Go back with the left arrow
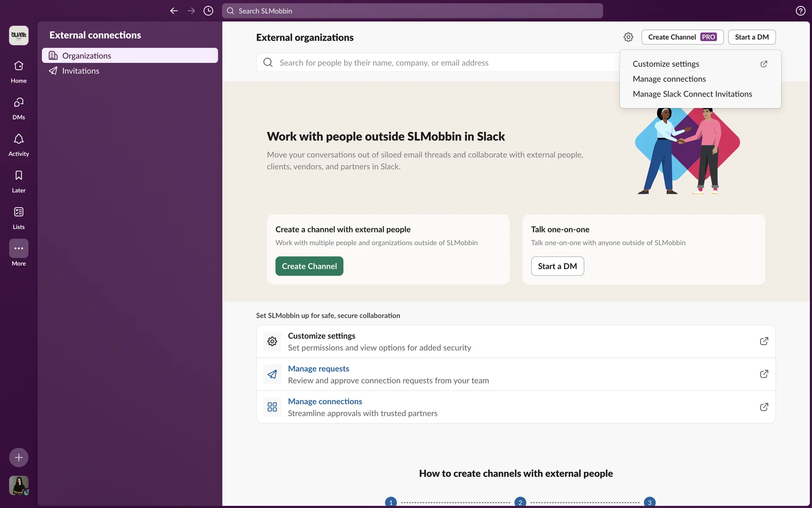The width and height of the screenshot is (812, 508). (x=174, y=11)
